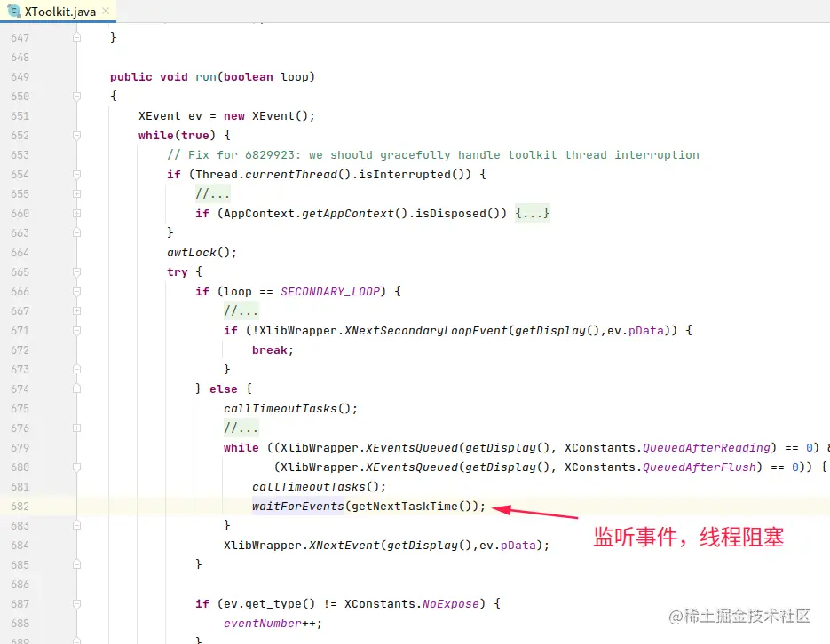Click 'getNextTaskTime' on line 682
The width and height of the screenshot is (830, 644).
pos(405,506)
